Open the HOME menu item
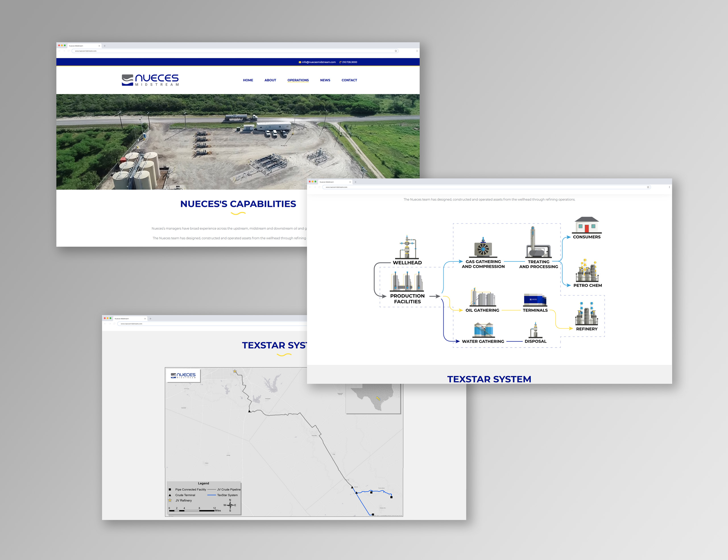 (x=248, y=80)
